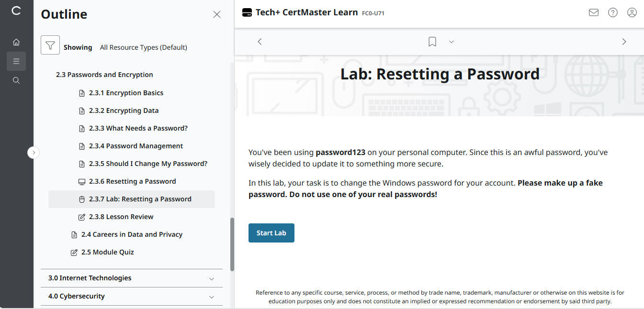Open the help question-mark icon
644x309 pixels.
coord(613,12)
